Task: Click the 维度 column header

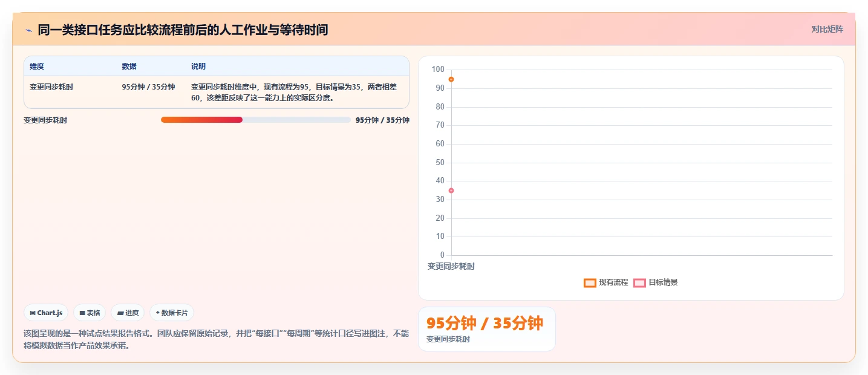Action: pos(37,67)
